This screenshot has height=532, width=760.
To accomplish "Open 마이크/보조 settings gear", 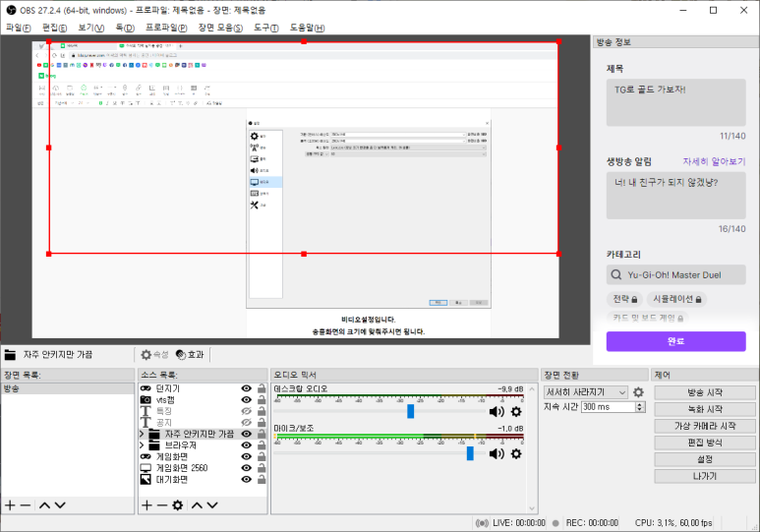I will click(x=517, y=454).
